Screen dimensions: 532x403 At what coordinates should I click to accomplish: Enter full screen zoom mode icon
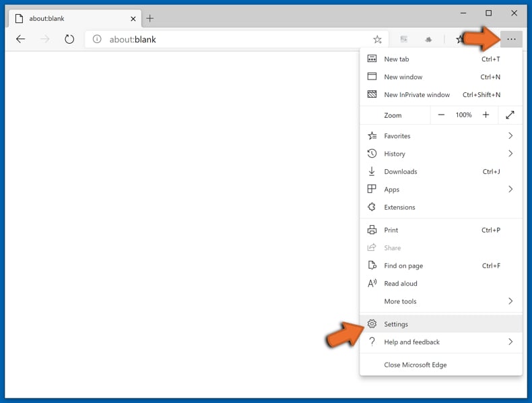pos(510,115)
